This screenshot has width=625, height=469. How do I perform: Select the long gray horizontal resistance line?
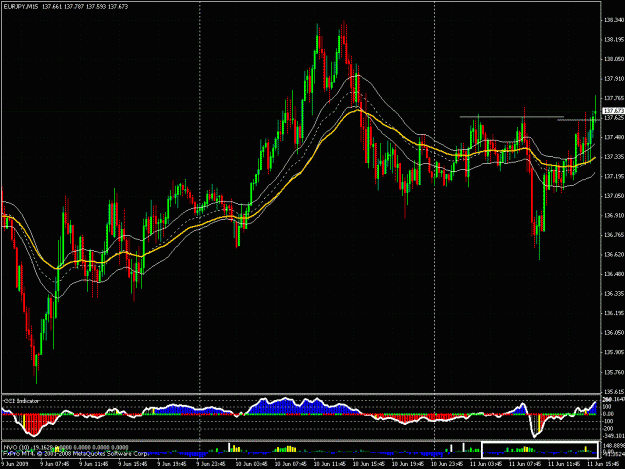[512, 117]
